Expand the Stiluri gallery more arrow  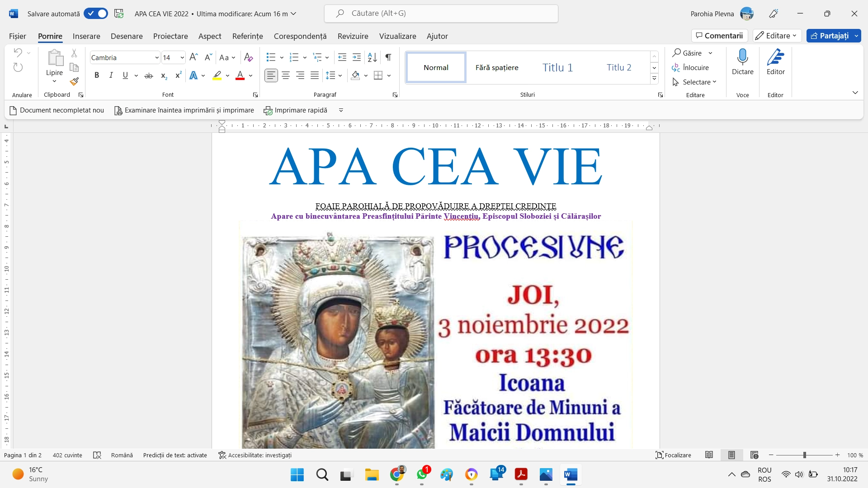click(654, 79)
